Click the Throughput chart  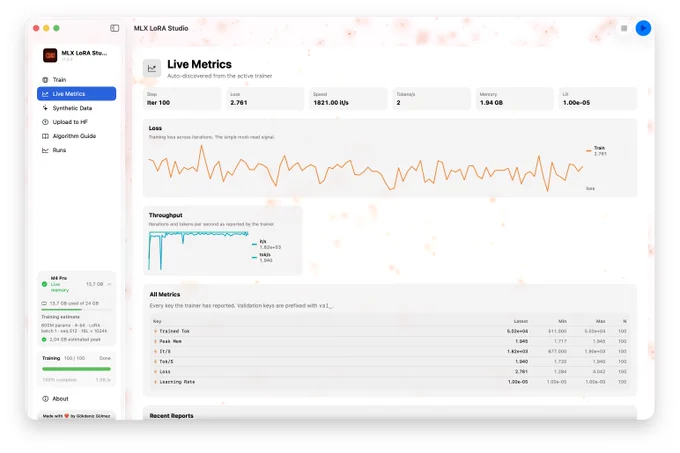click(198, 250)
